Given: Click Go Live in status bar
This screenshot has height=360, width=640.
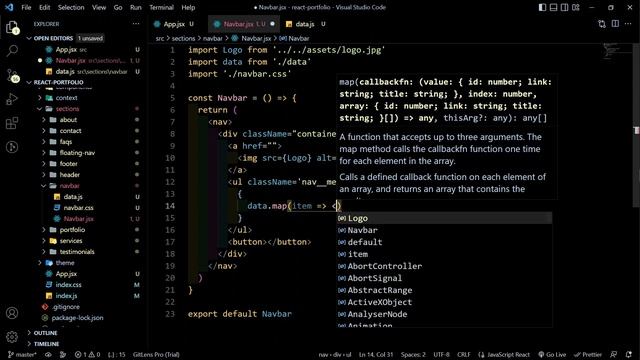Looking at the screenshot, I should click(552, 355).
